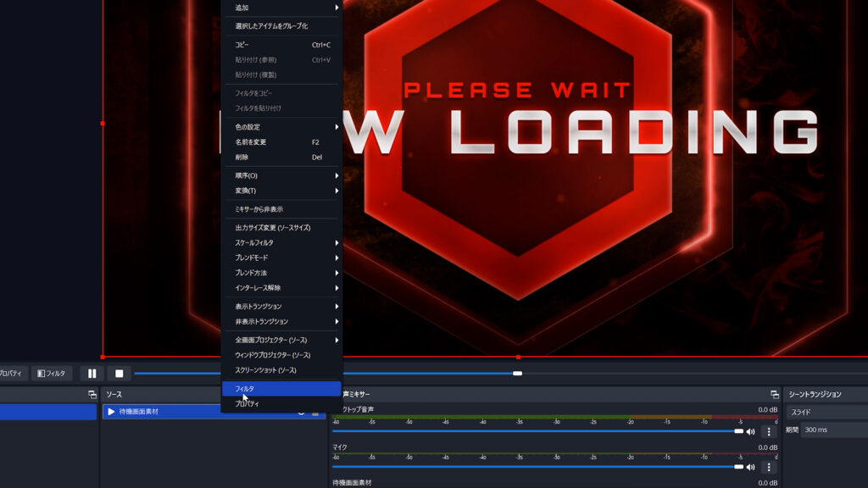The width and height of the screenshot is (868, 488).
Task: Select the 待機画面素材 source item
Action: point(138,412)
